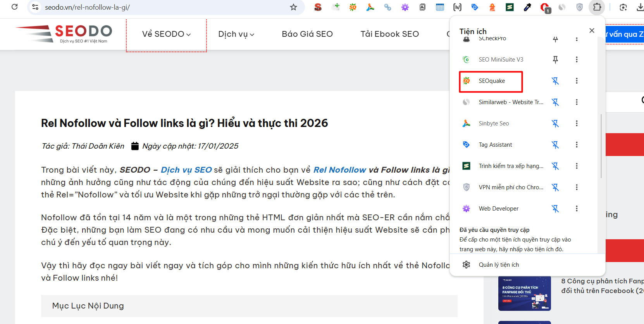Open more options for Sinbyte Seo
644x324 pixels.
577,123
